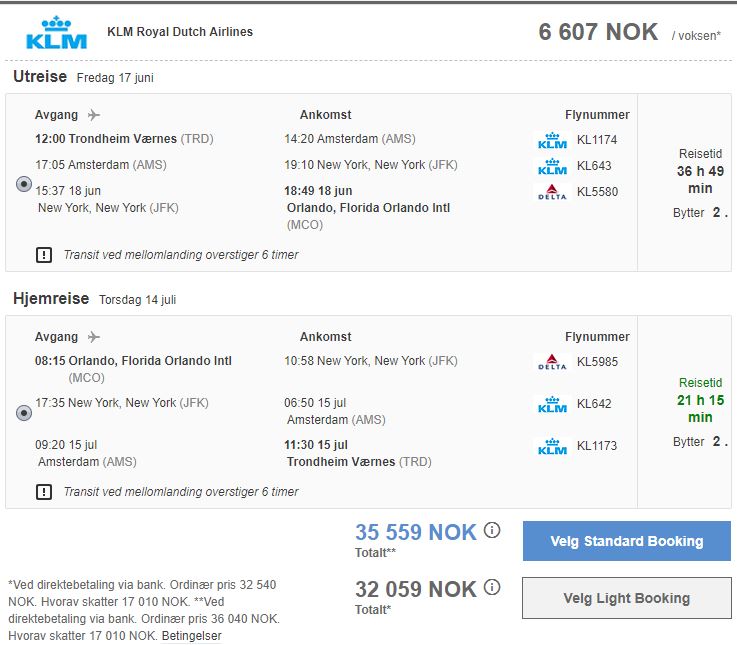Click arrival 19:10 New York (JFK)
Image resolution: width=737 pixels, height=645 pixels.
click(x=370, y=165)
